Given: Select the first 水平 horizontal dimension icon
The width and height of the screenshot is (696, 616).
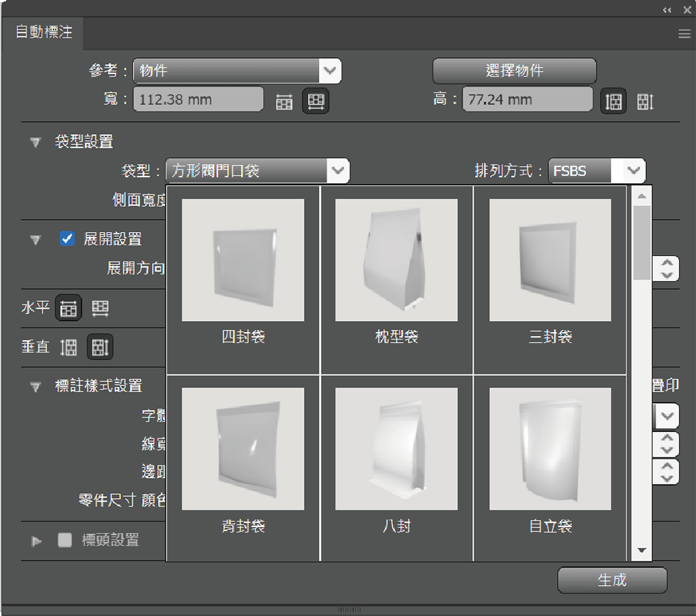Looking at the screenshot, I should point(68,308).
